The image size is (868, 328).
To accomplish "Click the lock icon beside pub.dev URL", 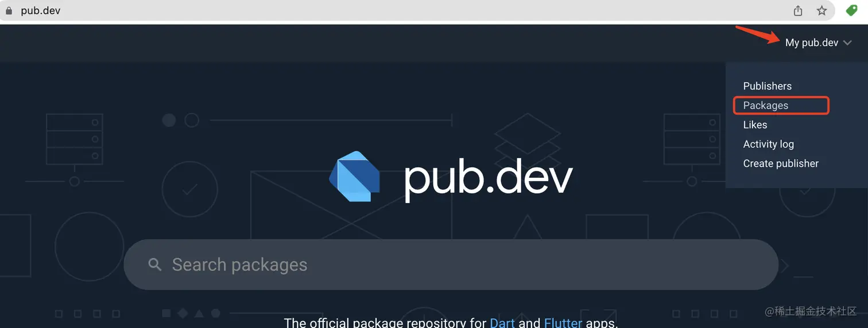I will point(9,10).
